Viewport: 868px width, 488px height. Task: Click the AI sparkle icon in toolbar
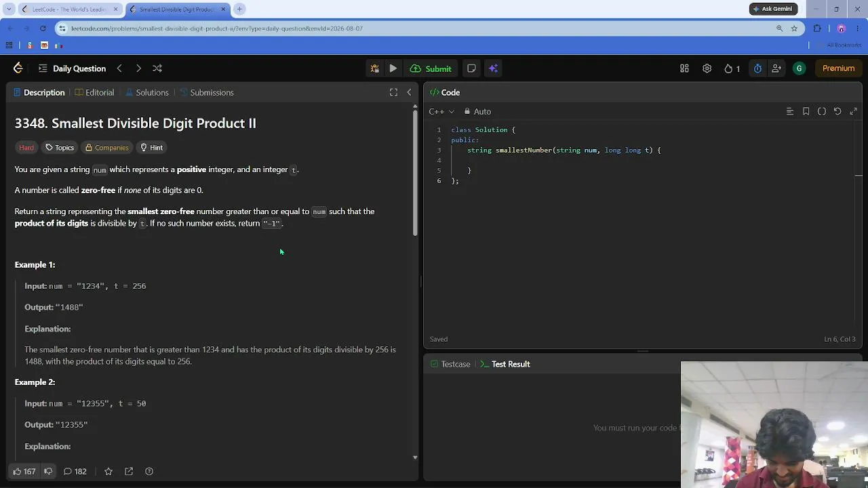pos(493,68)
